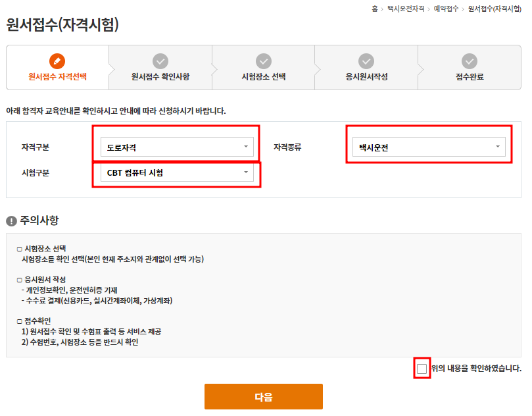Click 원서접수(자격시험) in the breadcrumb
Screen dimensions: 532x416
(495, 9)
